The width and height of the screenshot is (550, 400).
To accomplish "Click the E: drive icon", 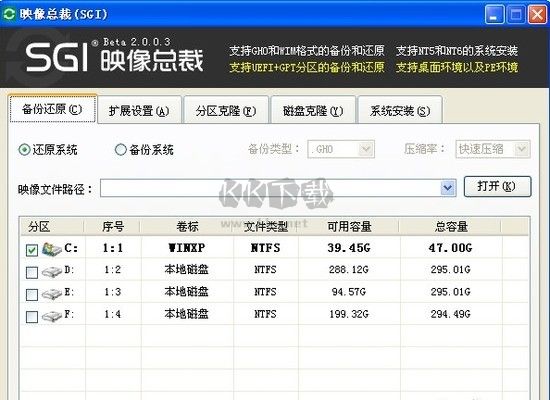I will 52,293.
